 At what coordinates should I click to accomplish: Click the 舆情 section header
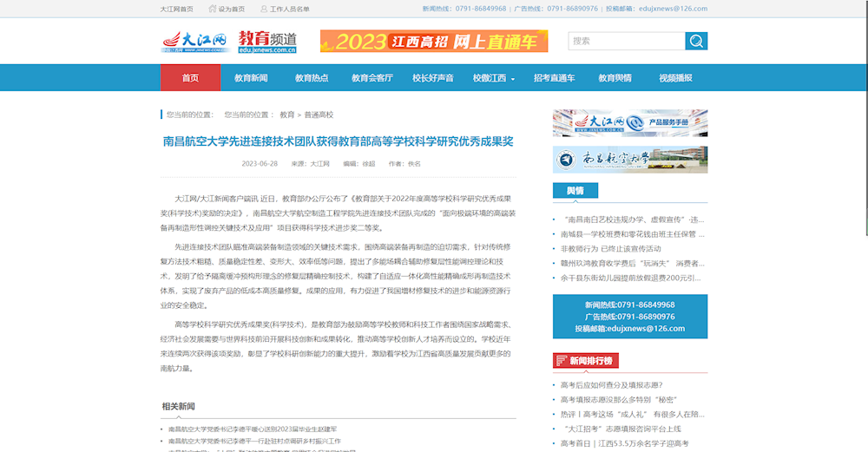coord(575,191)
